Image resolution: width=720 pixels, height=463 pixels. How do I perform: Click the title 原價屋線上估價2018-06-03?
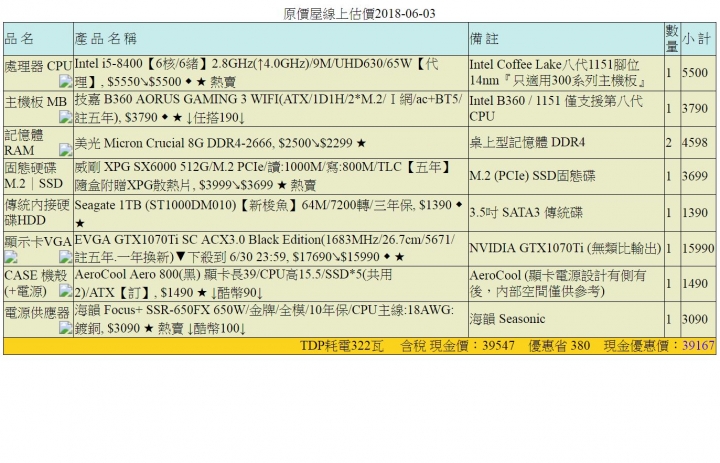point(360,13)
